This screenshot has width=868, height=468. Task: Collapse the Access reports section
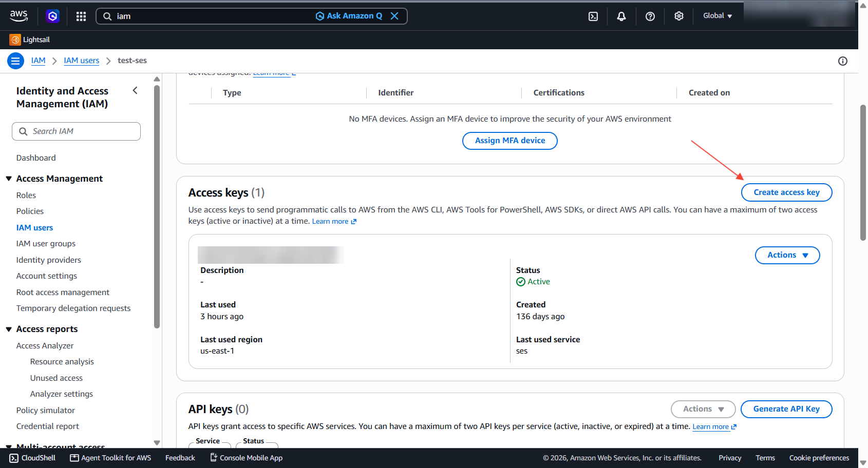point(9,329)
